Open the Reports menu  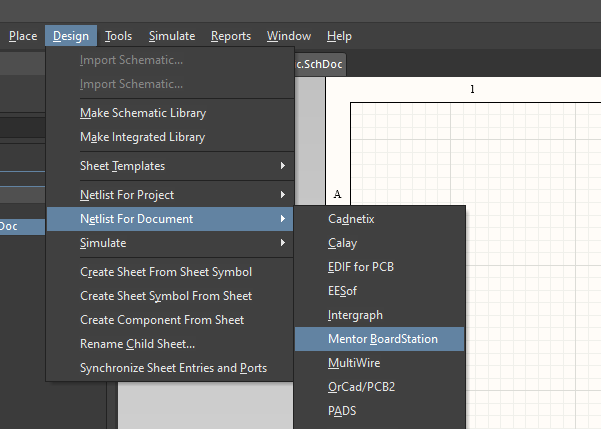click(231, 36)
